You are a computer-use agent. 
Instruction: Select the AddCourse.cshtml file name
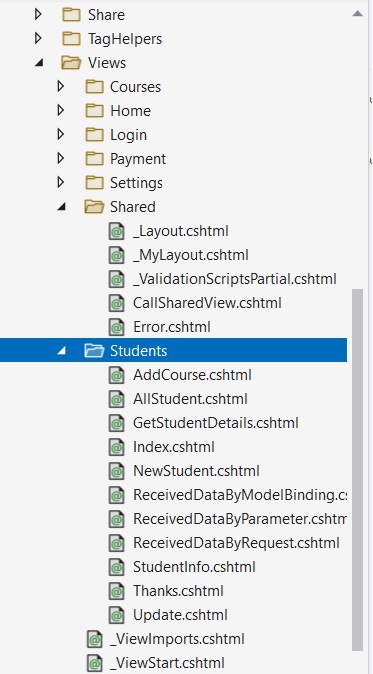tap(192, 375)
